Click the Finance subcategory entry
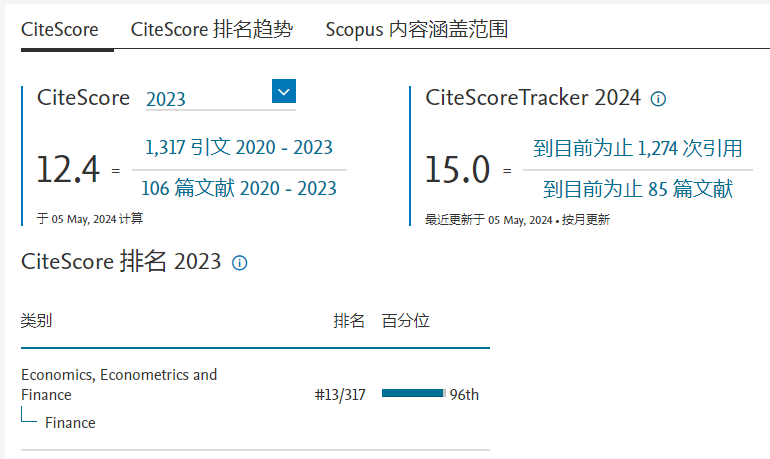This screenshot has height=459, width=770. coord(70,423)
